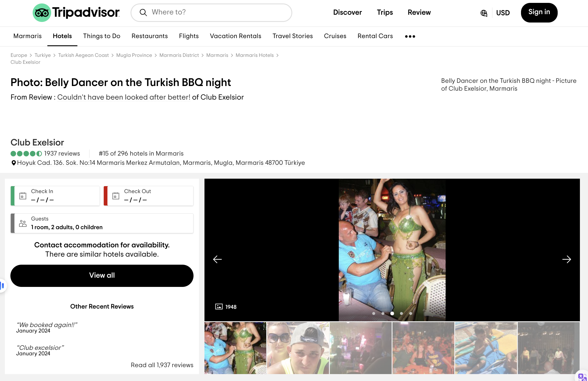
Task: Open the 1948 photos gallery icon
Action: click(x=219, y=307)
